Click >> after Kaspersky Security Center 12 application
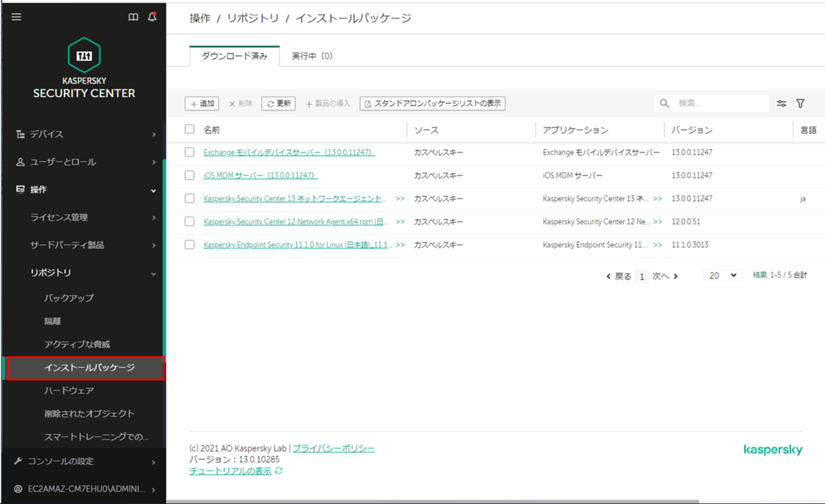Screen dimensions: 825x504 point(657,222)
